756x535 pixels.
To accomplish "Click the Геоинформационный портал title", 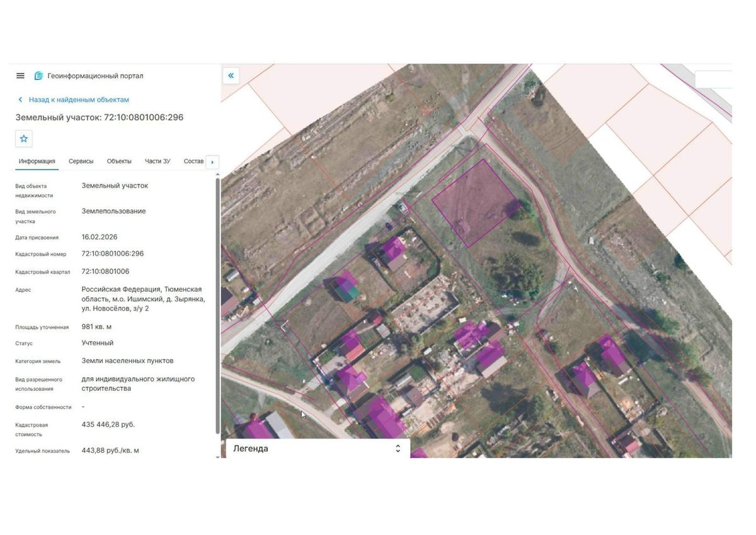I will 95,76.
